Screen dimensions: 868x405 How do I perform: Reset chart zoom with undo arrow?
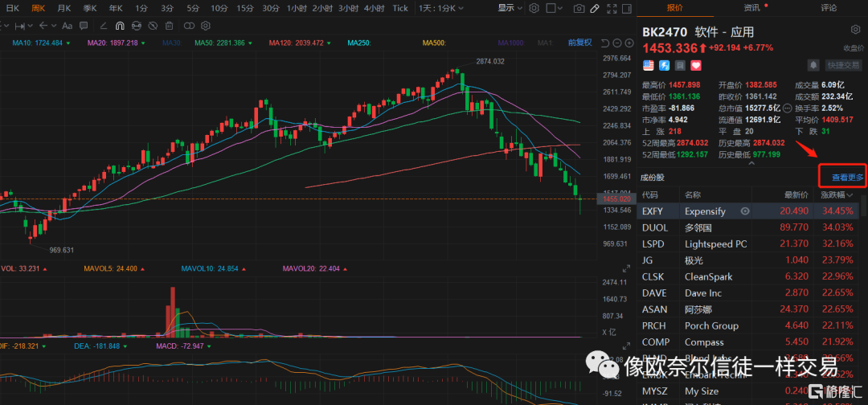point(605,43)
